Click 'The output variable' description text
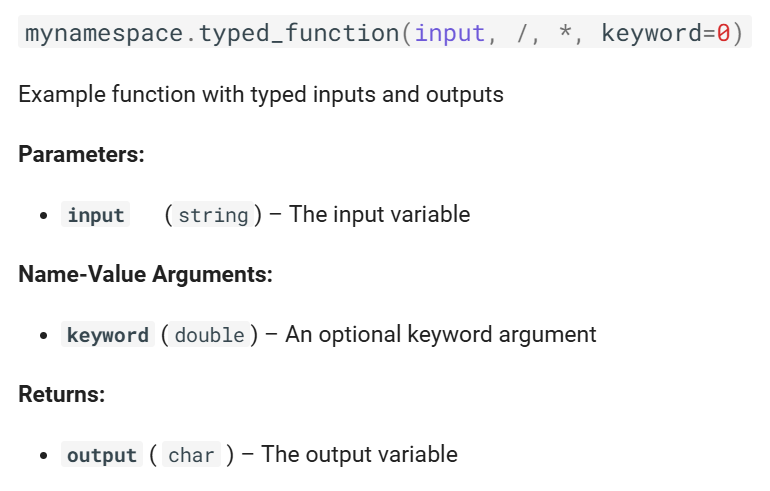This screenshot has width=770, height=491. [x=359, y=454]
